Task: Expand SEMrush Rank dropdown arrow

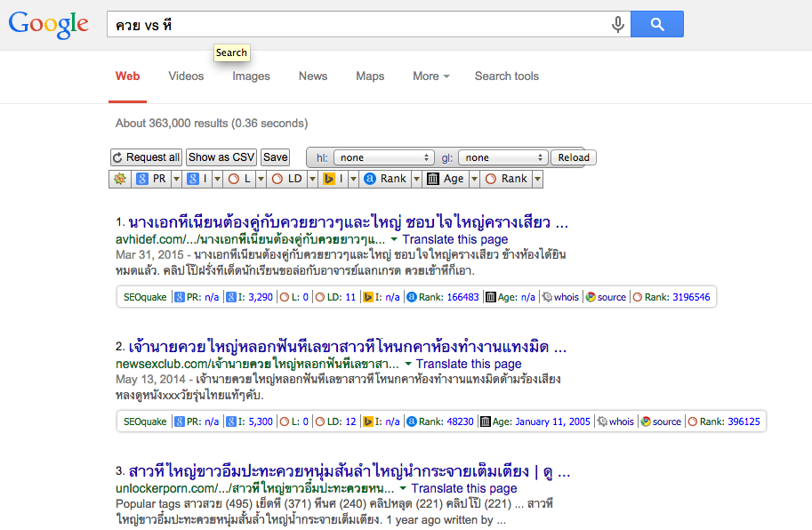Action: tap(537, 179)
